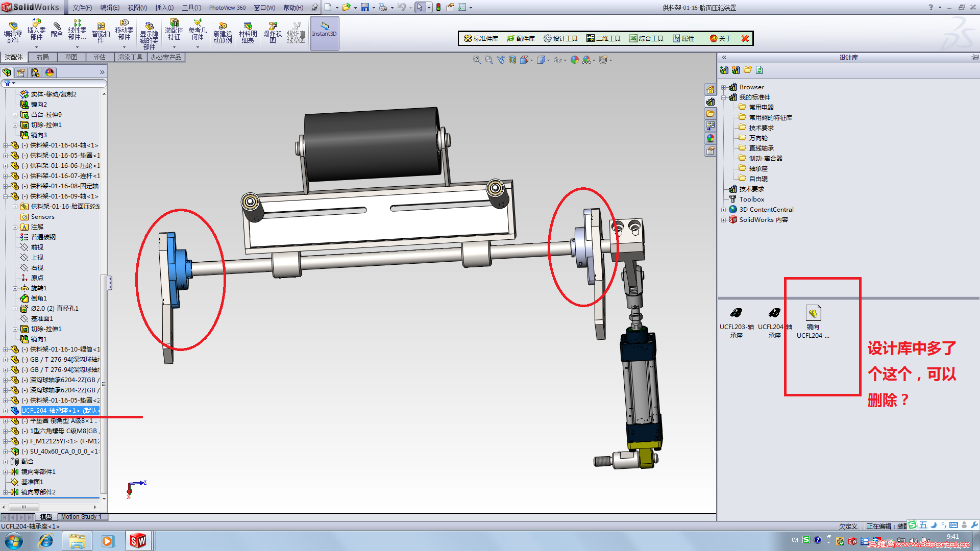
Task: Expand the Browser node in design library
Action: pyautogui.click(x=723, y=87)
